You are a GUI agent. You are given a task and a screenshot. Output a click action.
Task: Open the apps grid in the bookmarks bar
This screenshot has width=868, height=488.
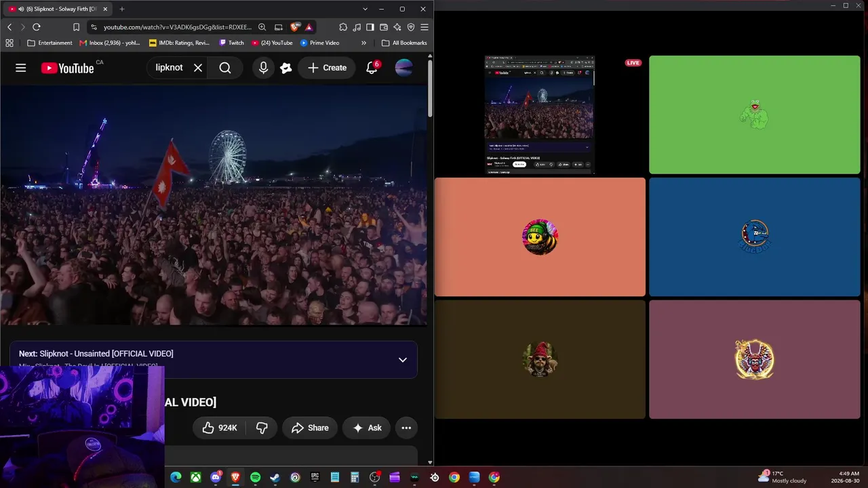9,43
